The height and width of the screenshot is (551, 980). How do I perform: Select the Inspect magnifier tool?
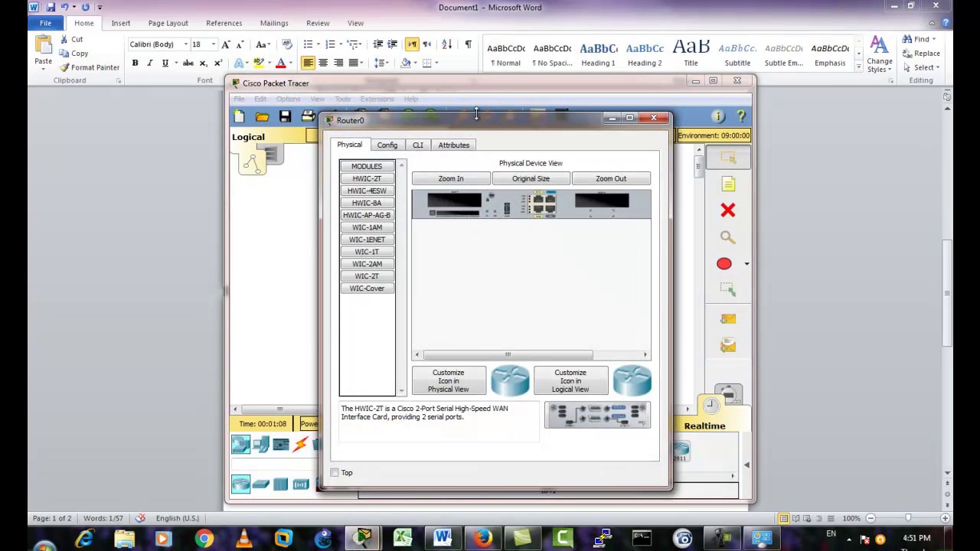[727, 237]
